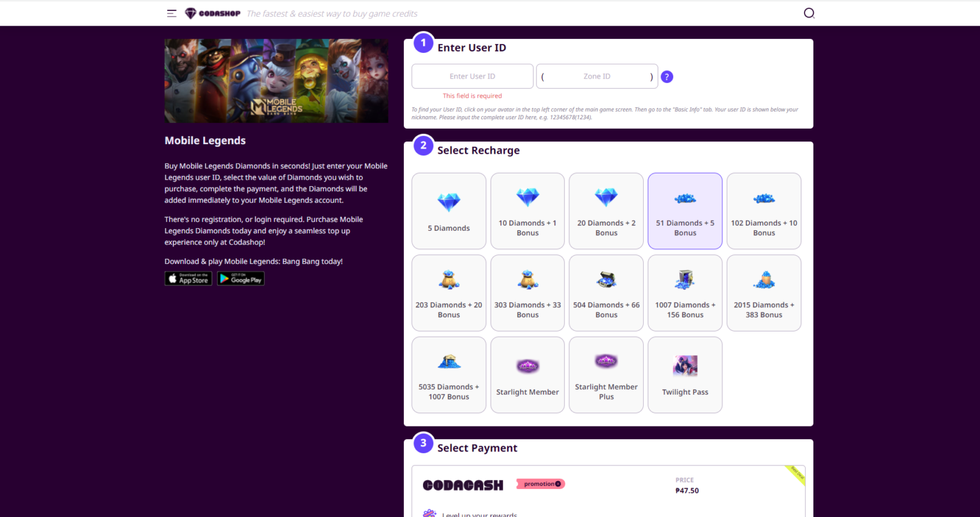
Task: Click the Mobile Legends hero banner image
Action: (x=276, y=80)
